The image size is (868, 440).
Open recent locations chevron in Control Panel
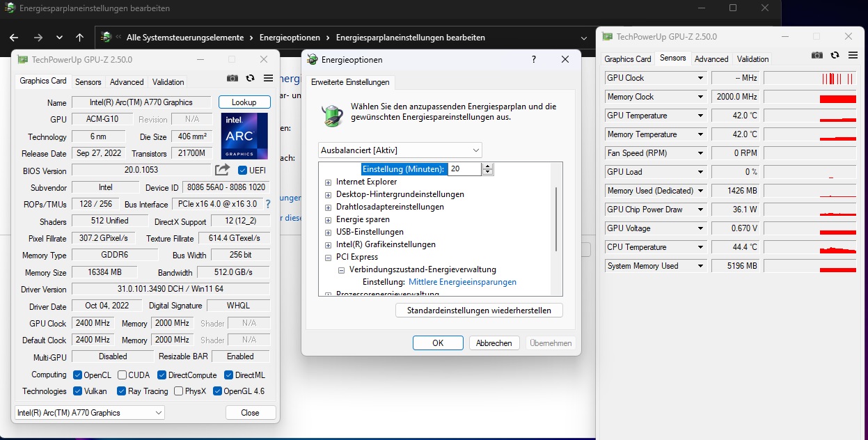(59, 38)
